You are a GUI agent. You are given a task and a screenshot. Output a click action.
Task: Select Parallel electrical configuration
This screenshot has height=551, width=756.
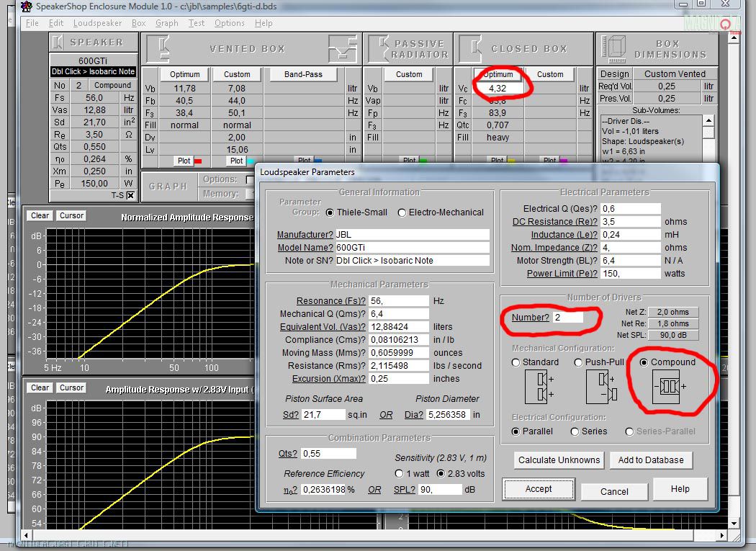tap(516, 431)
